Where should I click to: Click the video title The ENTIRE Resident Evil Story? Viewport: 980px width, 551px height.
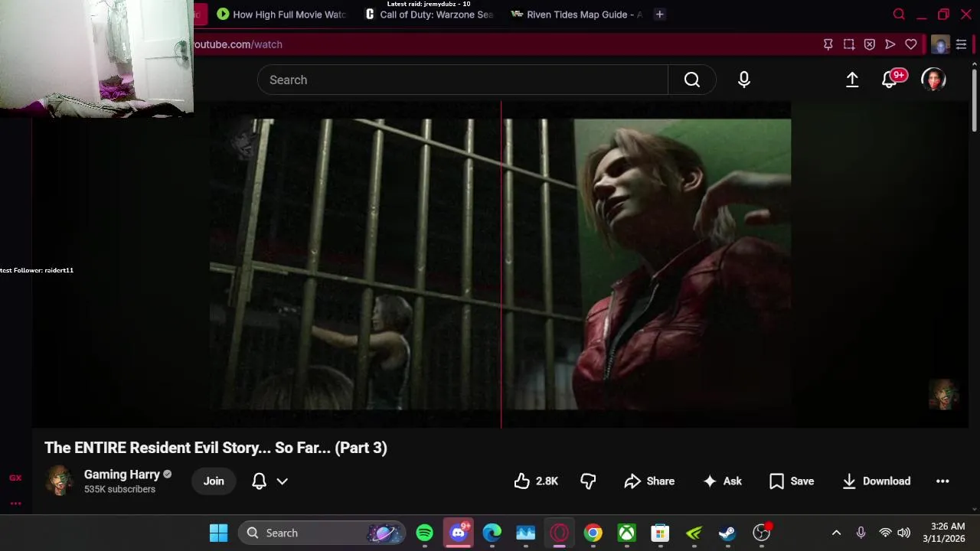(216, 448)
